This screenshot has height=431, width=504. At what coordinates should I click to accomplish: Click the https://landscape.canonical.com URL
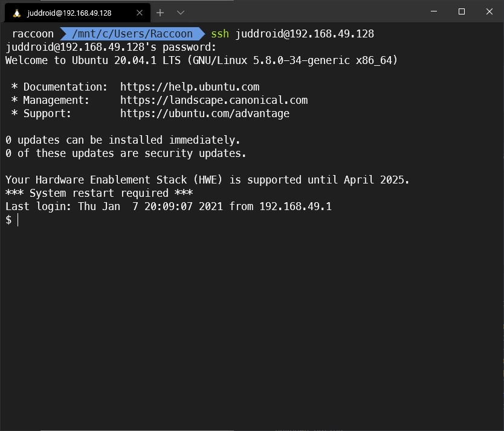click(214, 100)
